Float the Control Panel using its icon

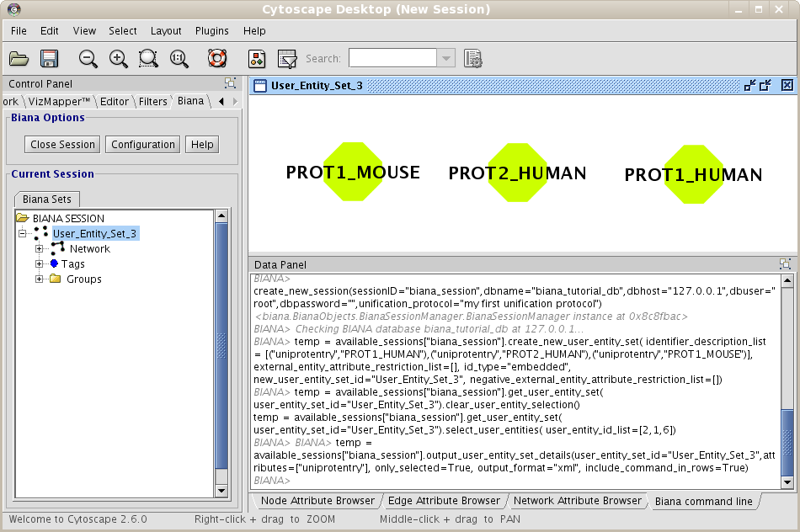(230, 83)
